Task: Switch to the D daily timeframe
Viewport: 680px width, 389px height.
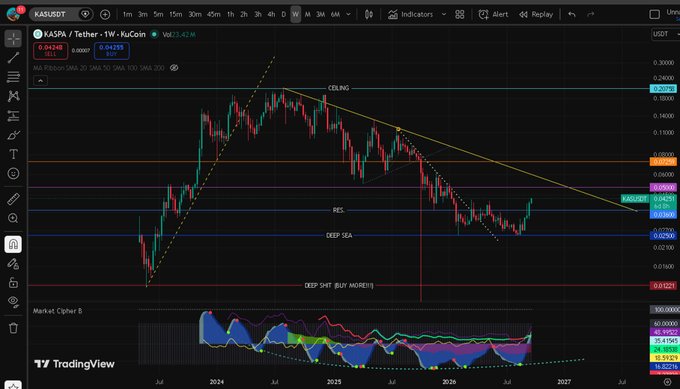Action: 284,14
